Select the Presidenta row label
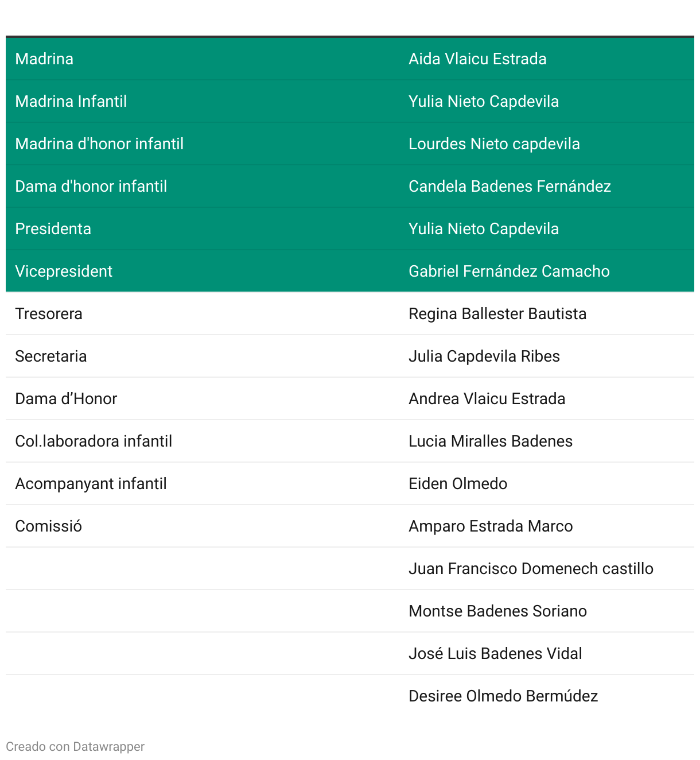 pos(53,229)
